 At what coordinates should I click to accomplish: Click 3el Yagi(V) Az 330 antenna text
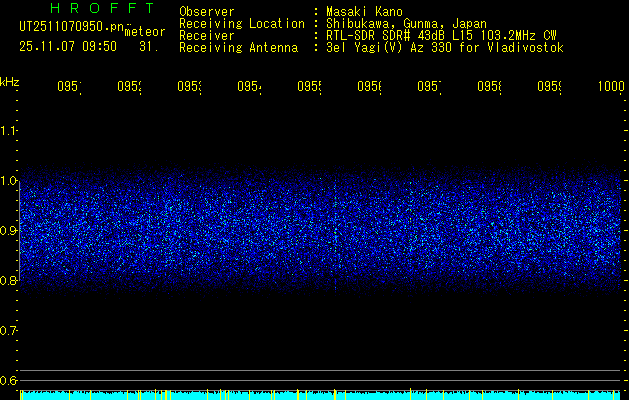point(445,48)
